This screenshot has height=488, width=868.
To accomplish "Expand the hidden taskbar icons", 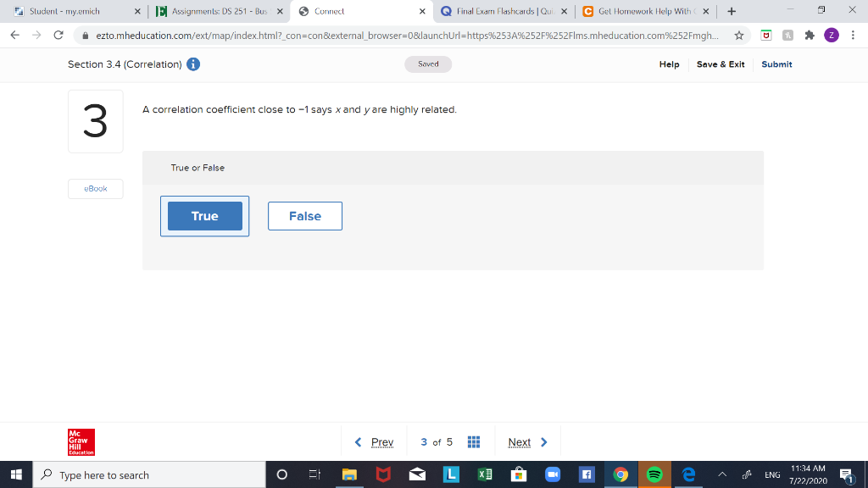I will click(721, 474).
